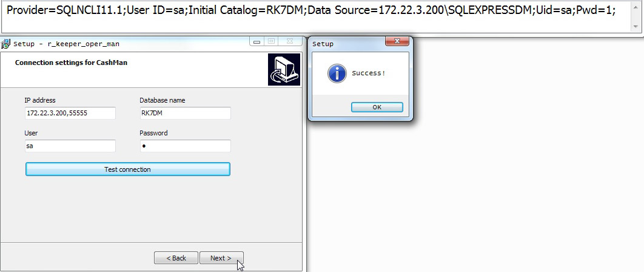Click the 'Setup - r_keeper_oper_man' window title
Screen dimensions: 644x272
(x=67, y=44)
